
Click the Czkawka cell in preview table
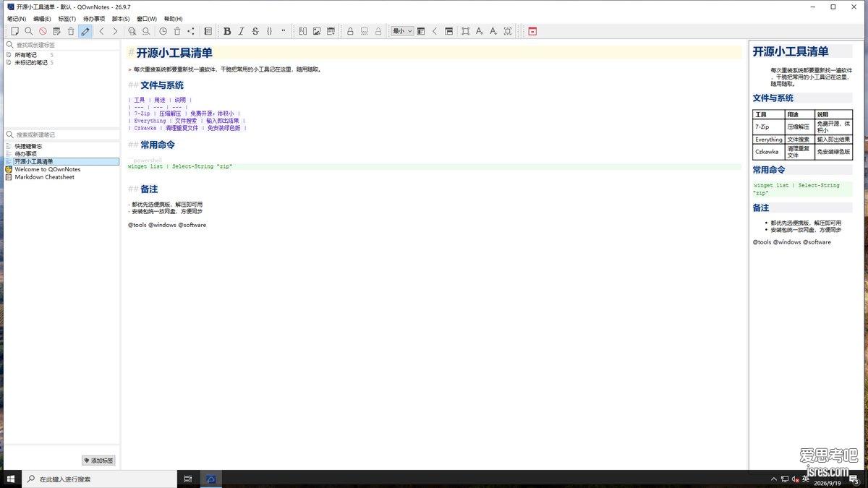769,152
